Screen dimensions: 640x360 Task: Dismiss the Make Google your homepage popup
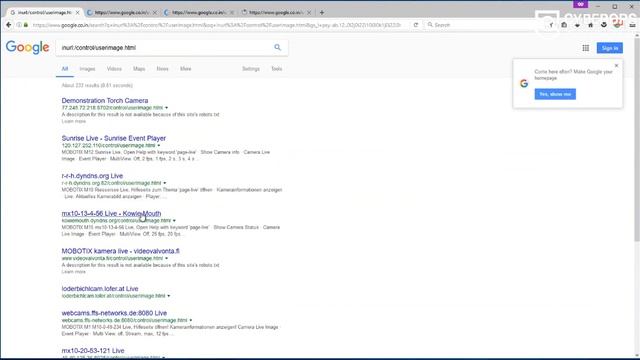pos(616,65)
